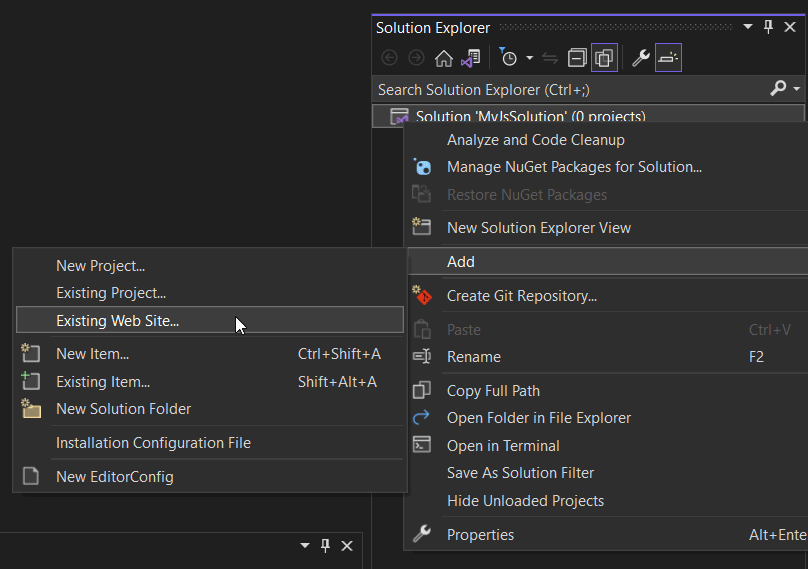
Task: Rename the solution
Action: pos(474,357)
